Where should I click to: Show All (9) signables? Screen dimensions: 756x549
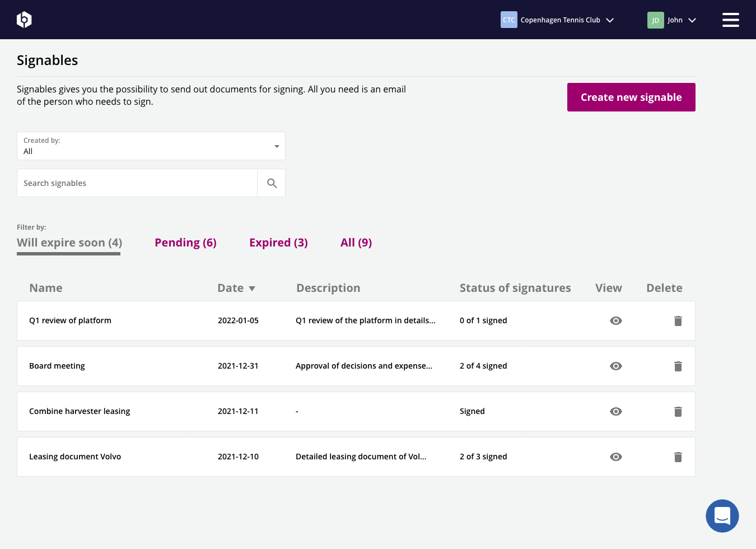pos(356,243)
